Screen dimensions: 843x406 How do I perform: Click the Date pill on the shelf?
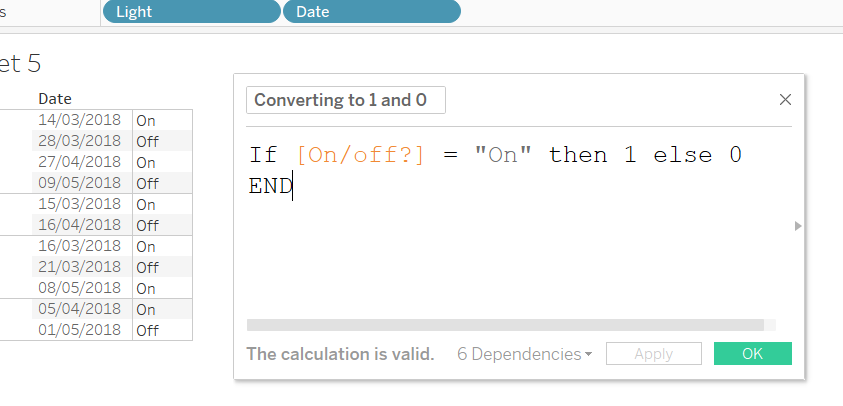371,12
